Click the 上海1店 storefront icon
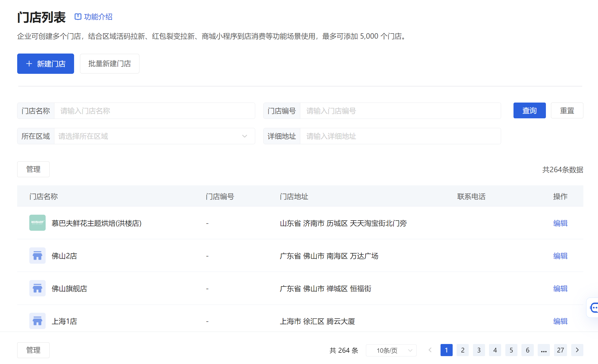598x364 pixels. pyautogui.click(x=37, y=321)
